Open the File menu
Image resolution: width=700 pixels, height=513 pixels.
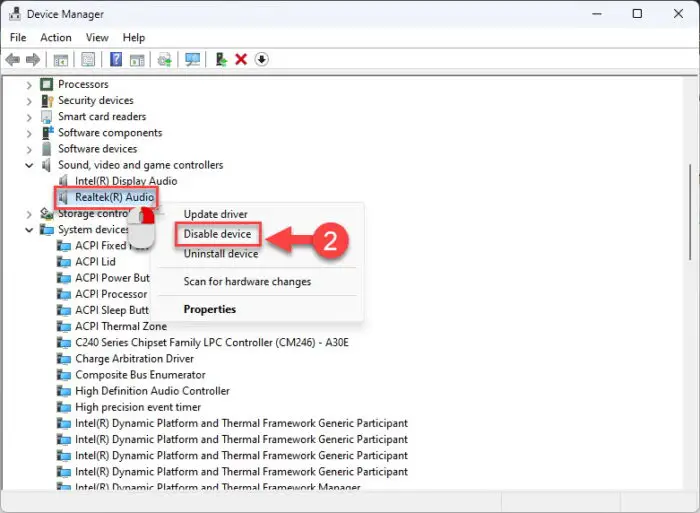18,38
